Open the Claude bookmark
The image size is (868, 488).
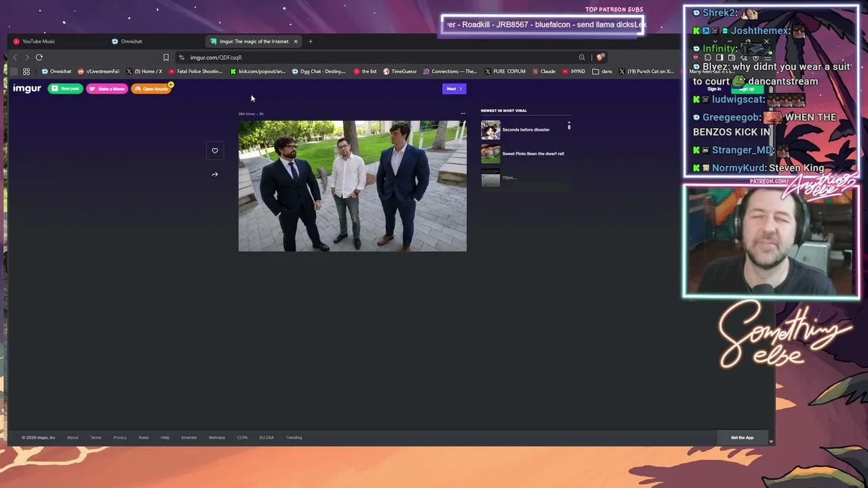pos(544,71)
